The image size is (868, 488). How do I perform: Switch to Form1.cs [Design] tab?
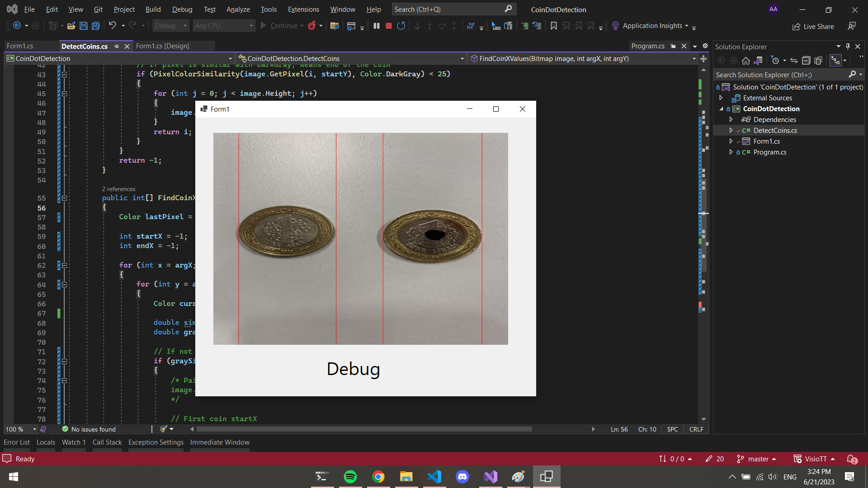pos(162,46)
